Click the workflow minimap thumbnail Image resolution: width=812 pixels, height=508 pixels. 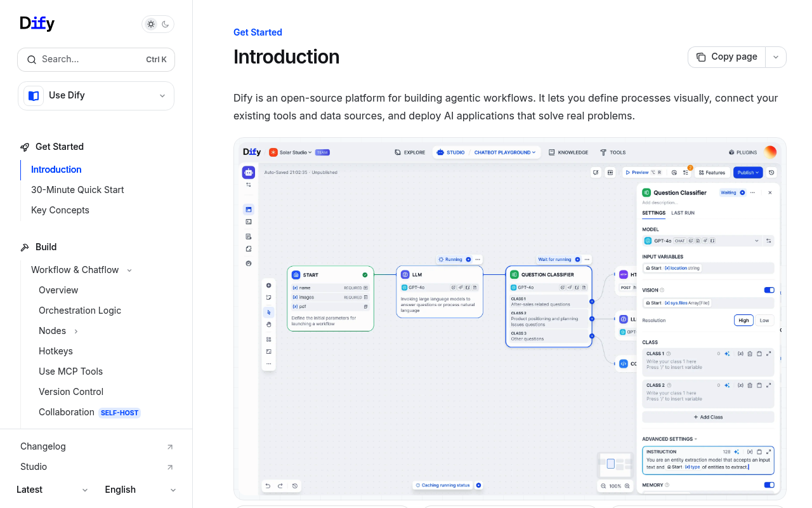coord(615,465)
